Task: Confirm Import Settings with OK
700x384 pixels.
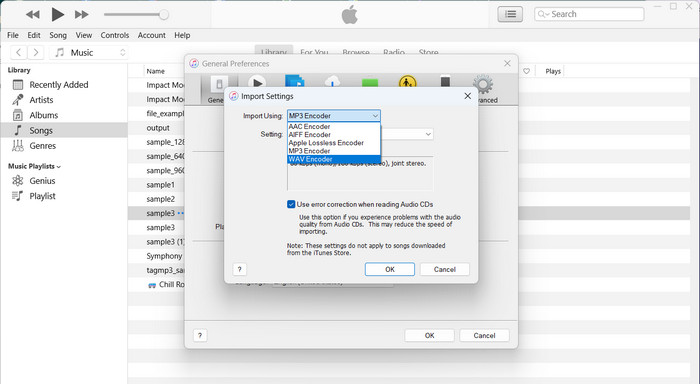Action: point(390,269)
